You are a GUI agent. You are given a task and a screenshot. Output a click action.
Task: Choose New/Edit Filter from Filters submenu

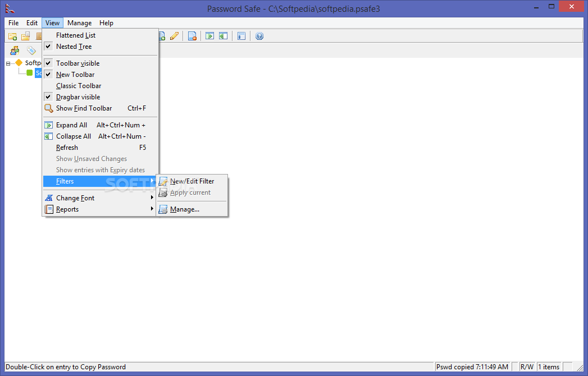[192, 181]
